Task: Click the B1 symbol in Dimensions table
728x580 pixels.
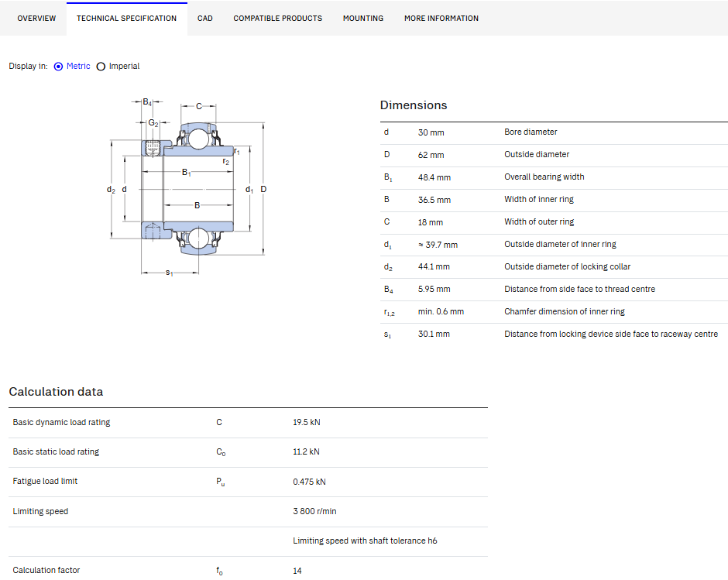Action: click(388, 177)
